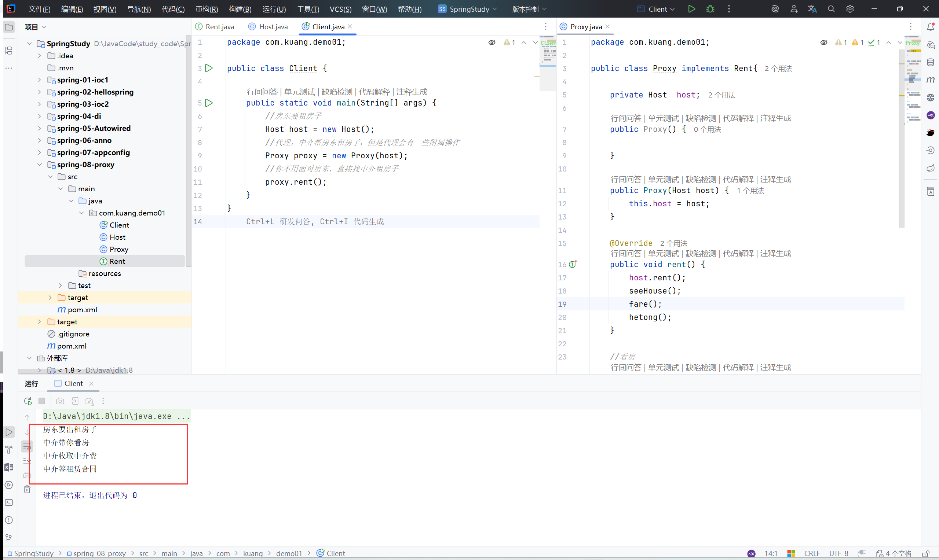The width and height of the screenshot is (939, 560).
Task: Toggle reader mode eye icon in Proxy.java
Action: pos(823,43)
